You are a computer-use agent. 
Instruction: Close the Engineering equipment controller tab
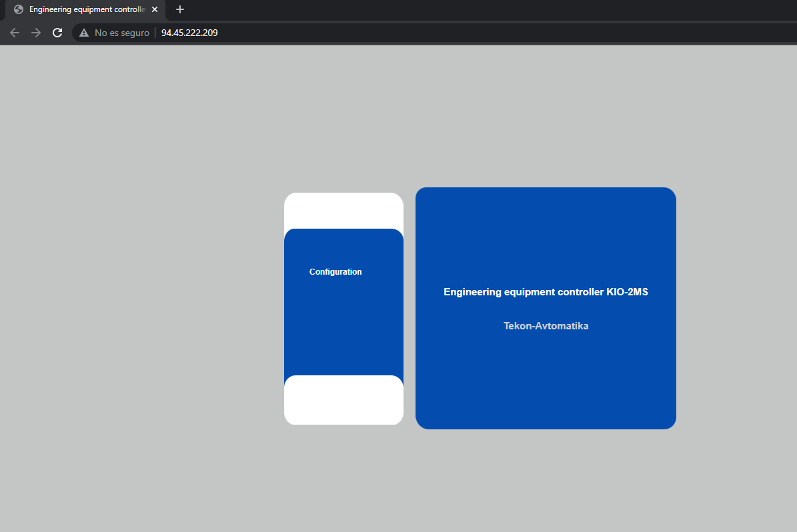coord(155,9)
